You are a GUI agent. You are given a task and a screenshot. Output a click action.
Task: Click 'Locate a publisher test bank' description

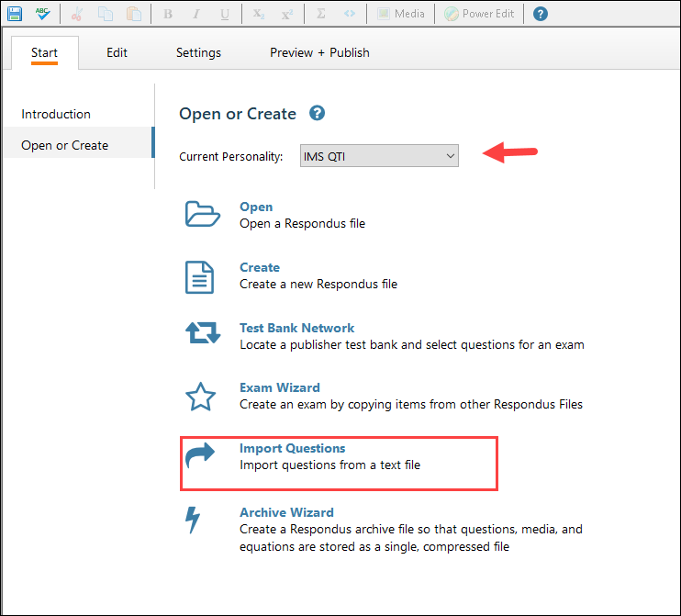pos(412,344)
